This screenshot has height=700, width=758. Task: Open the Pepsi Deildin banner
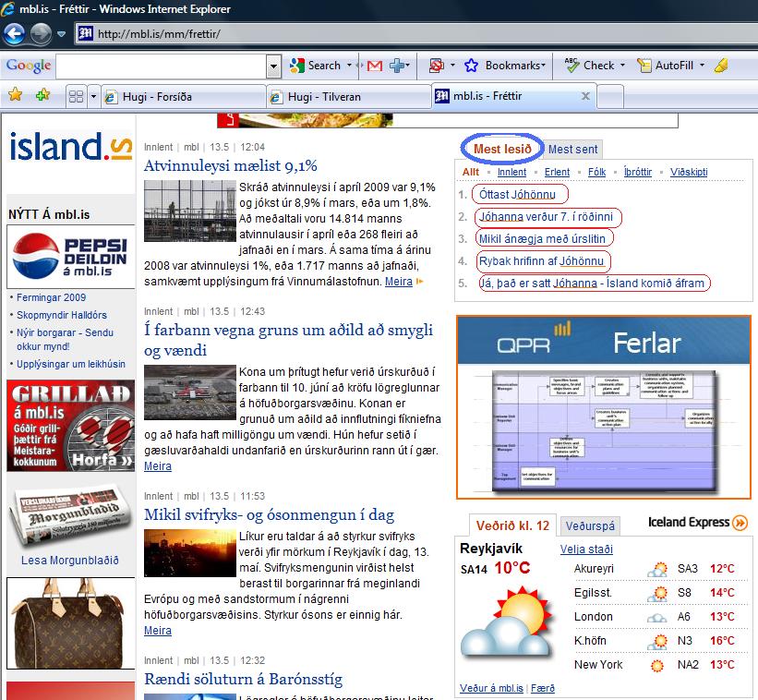[70, 257]
